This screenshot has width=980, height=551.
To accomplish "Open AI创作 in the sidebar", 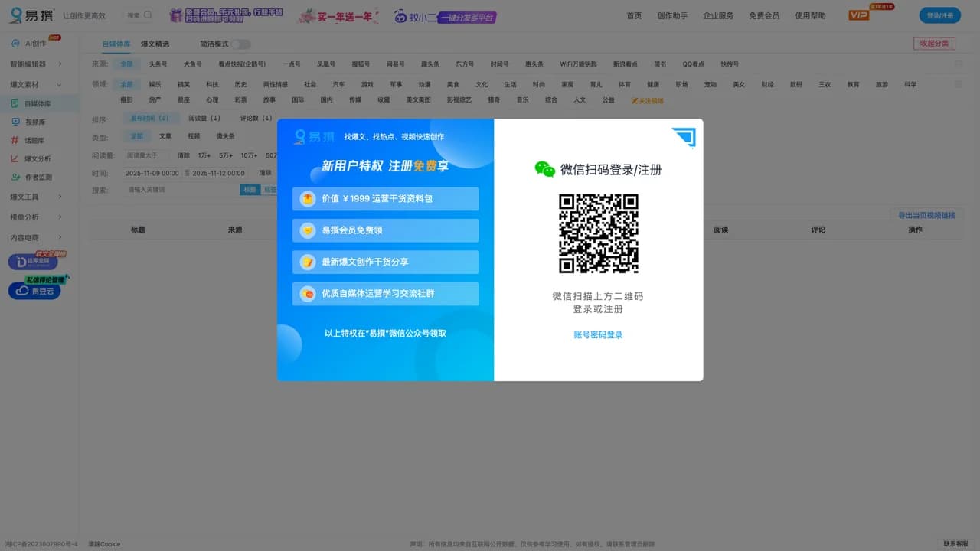I will [x=35, y=44].
